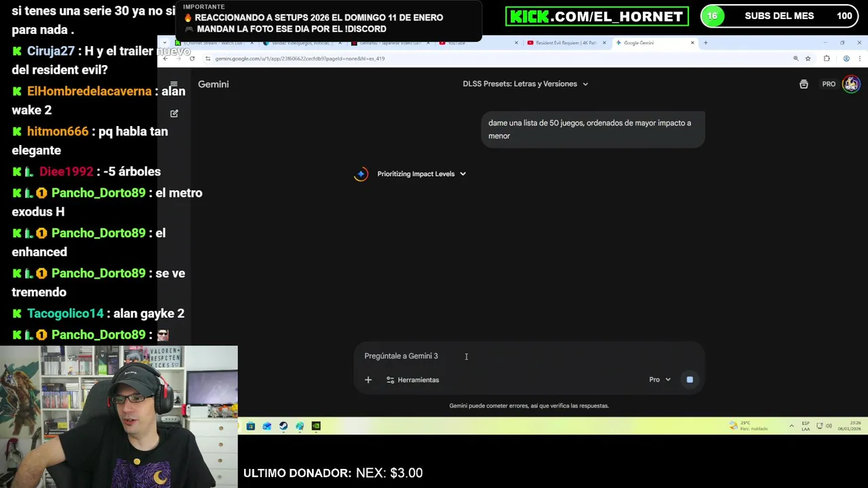Show hidden system tray icons chevron
The width and height of the screenshot is (868, 488).
coord(791,426)
